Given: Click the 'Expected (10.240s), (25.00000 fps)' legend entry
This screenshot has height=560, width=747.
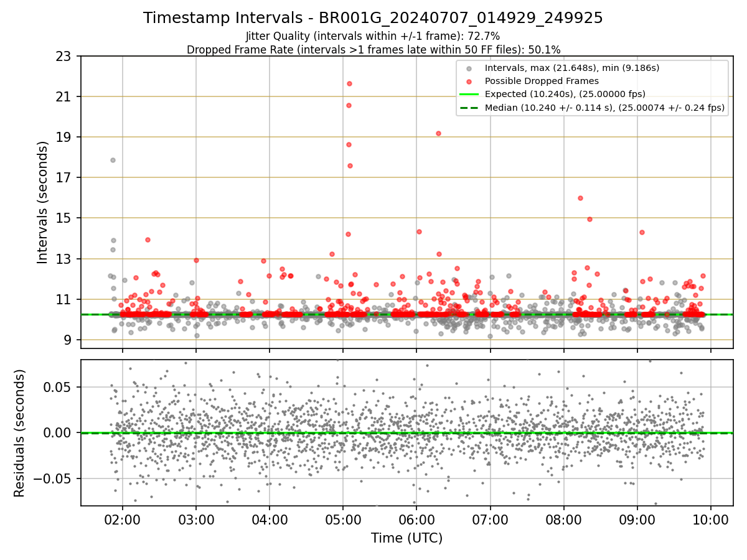Looking at the screenshot, I should pyautogui.click(x=565, y=94).
